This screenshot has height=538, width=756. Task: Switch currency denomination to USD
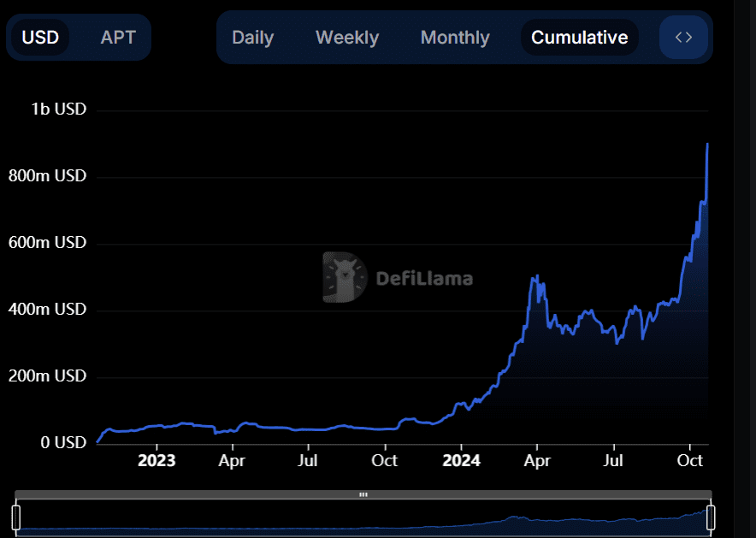point(40,38)
